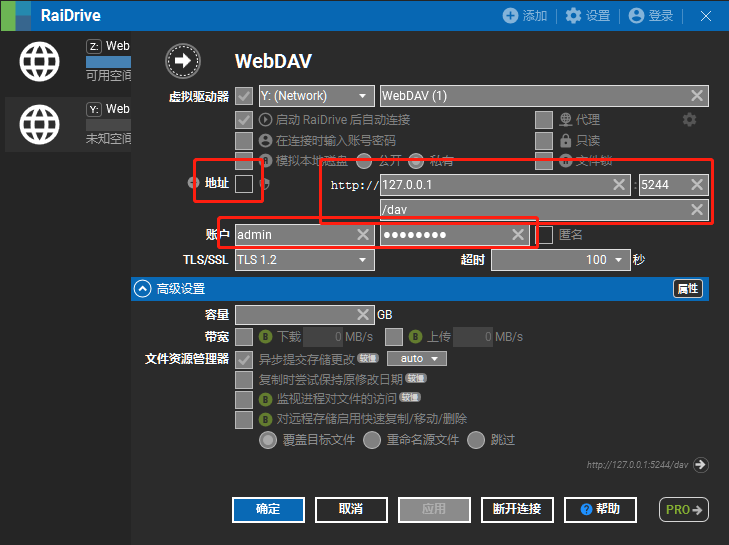Click the proxy settings gear icon
This screenshot has width=729, height=545.
pyautogui.click(x=689, y=120)
